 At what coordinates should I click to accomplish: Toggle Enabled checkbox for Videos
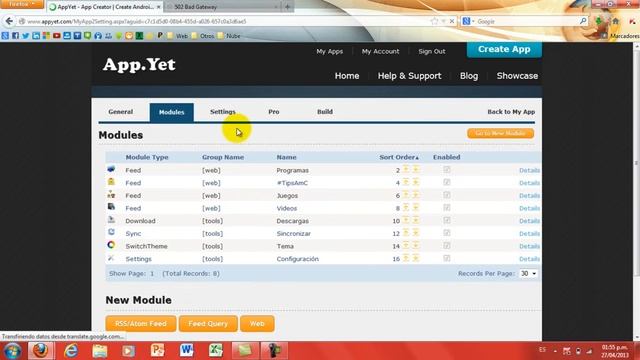(x=447, y=207)
